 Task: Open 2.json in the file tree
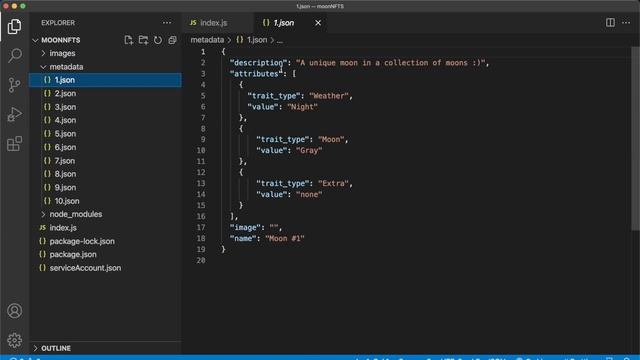point(105,93)
